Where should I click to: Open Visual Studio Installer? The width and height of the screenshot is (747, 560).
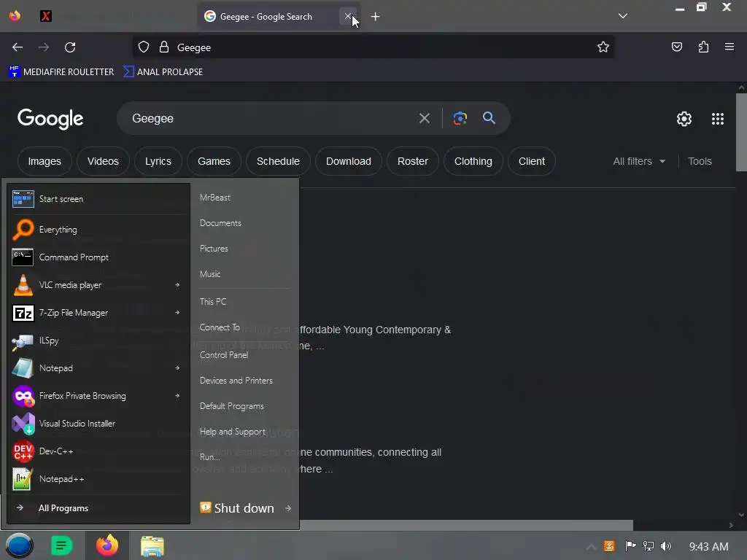coord(98,424)
